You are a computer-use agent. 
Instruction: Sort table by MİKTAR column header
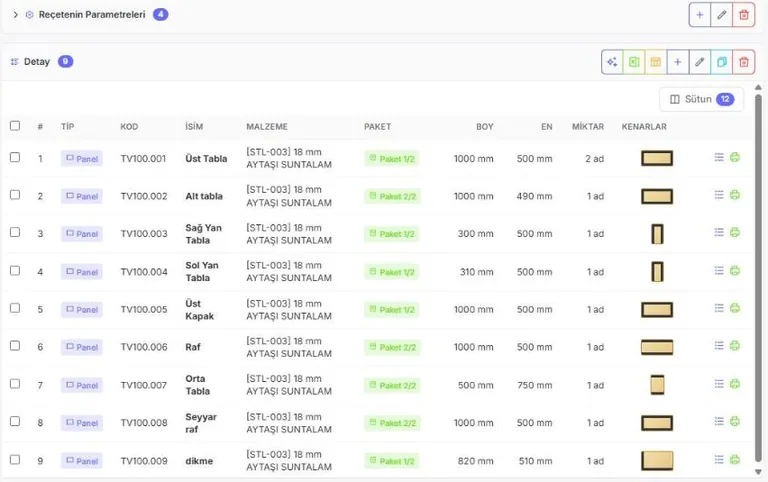coord(588,126)
